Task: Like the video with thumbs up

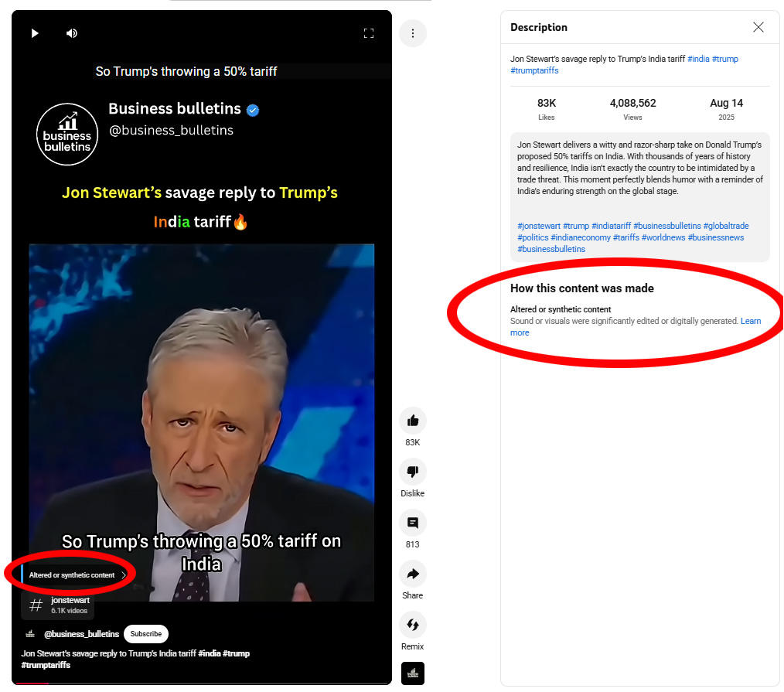Action: click(x=413, y=421)
